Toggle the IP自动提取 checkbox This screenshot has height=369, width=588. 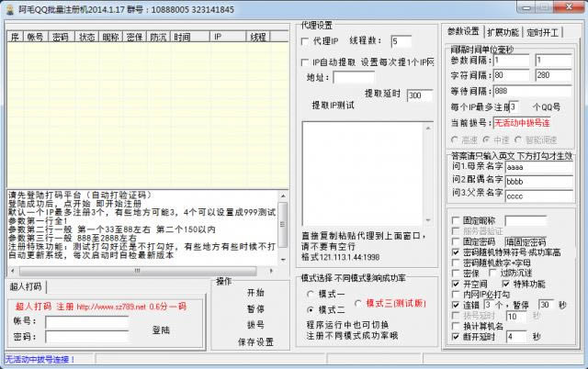[305, 62]
